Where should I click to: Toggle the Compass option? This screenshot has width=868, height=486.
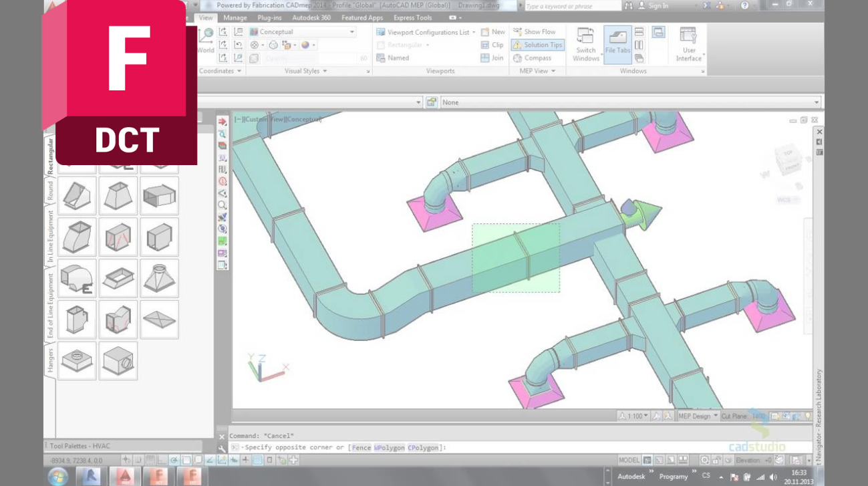pos(532,58)
